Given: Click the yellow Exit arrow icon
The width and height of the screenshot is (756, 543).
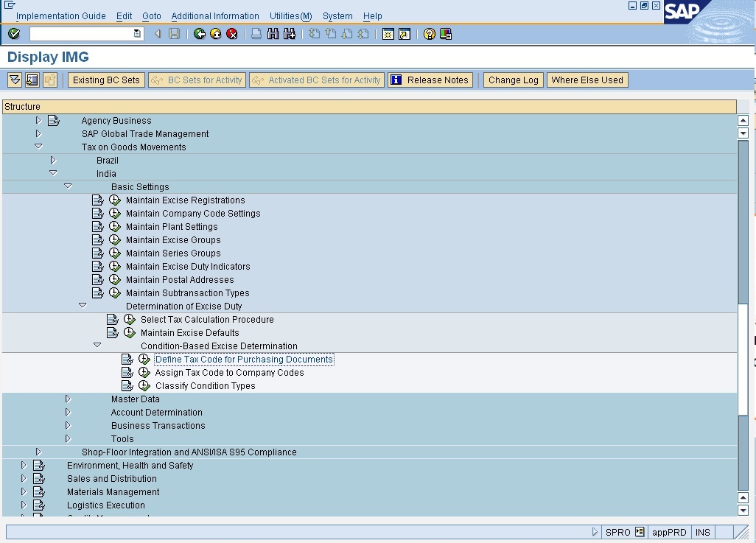Looking at the screenshot, I should click(215, 34).
